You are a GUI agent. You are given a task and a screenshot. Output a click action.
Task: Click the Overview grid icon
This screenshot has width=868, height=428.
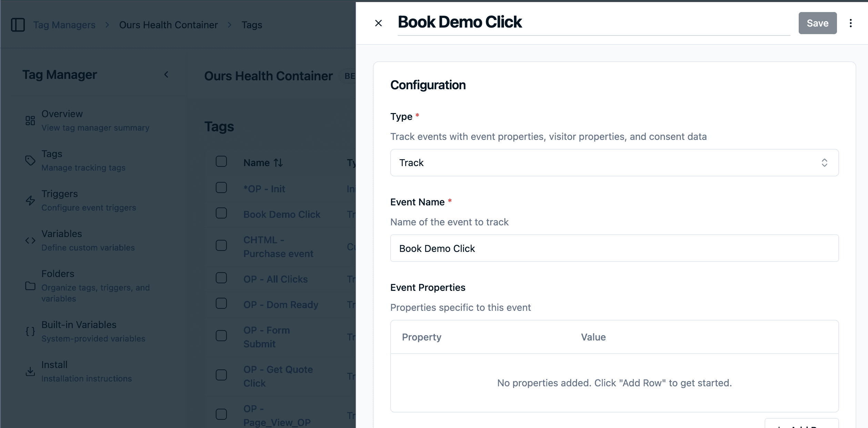click(x=30, y=121)
